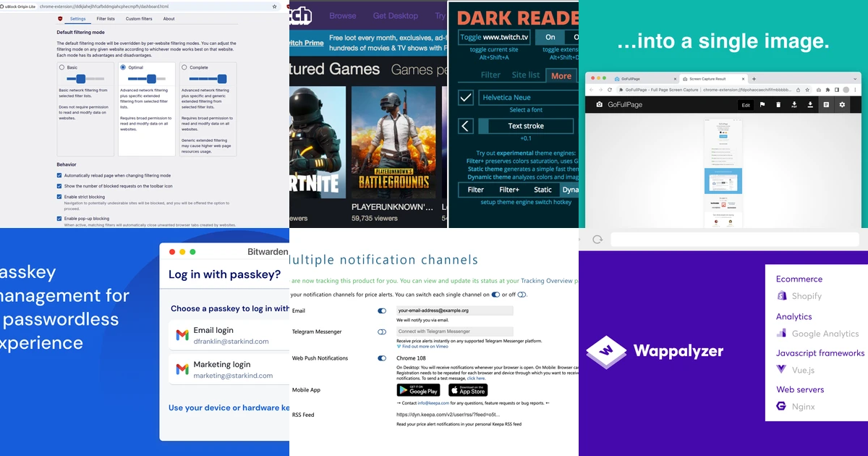Click the GoFullPage camera logo icon
The image size is (868, 456).
pyautogui.click(x=599, y=104)
